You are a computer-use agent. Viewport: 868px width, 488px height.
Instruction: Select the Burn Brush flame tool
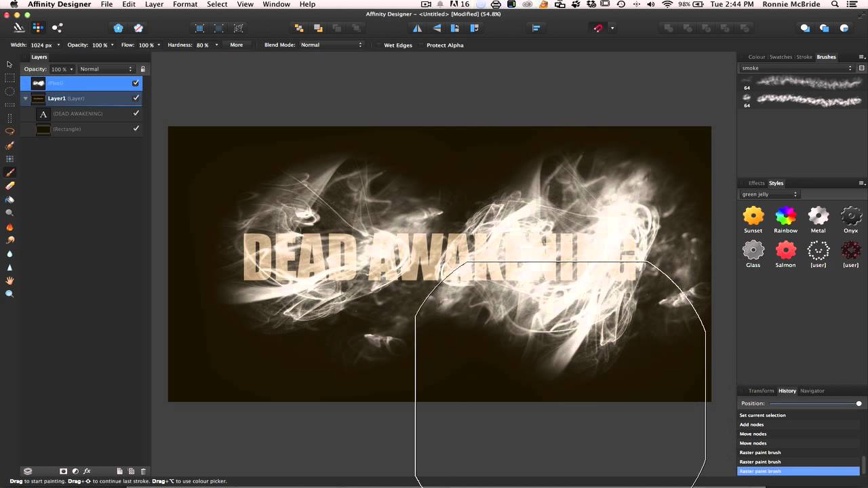click(9, 226)
